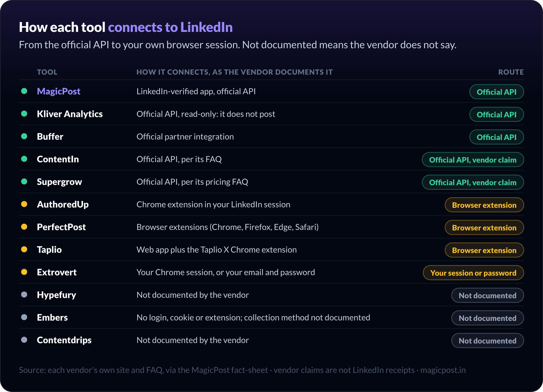This screenshot has height=392, width=543.
Task: Click the Browser extension badge for Taplio
Action: [484, 250]
